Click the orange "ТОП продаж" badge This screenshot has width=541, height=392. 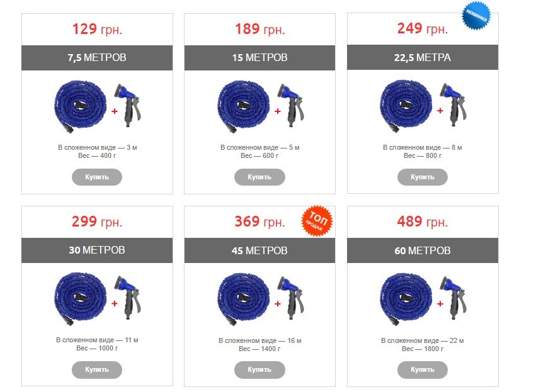click(317, 221)
